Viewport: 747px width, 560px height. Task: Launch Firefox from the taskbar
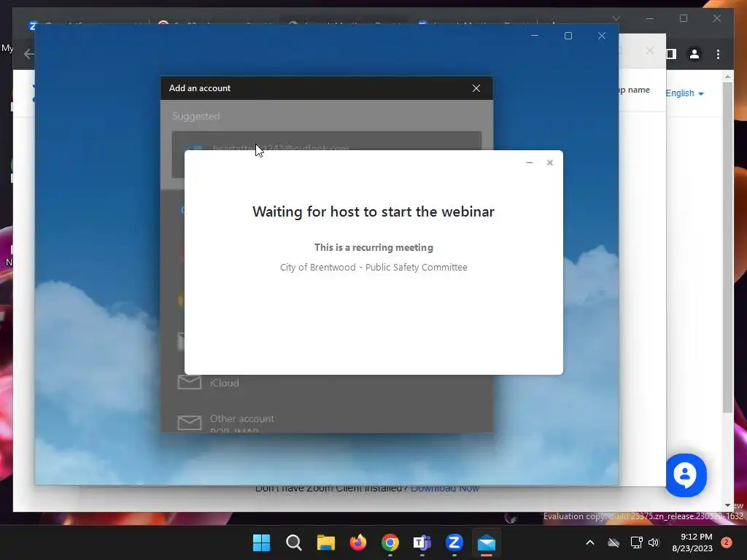[x=357, y=542]
